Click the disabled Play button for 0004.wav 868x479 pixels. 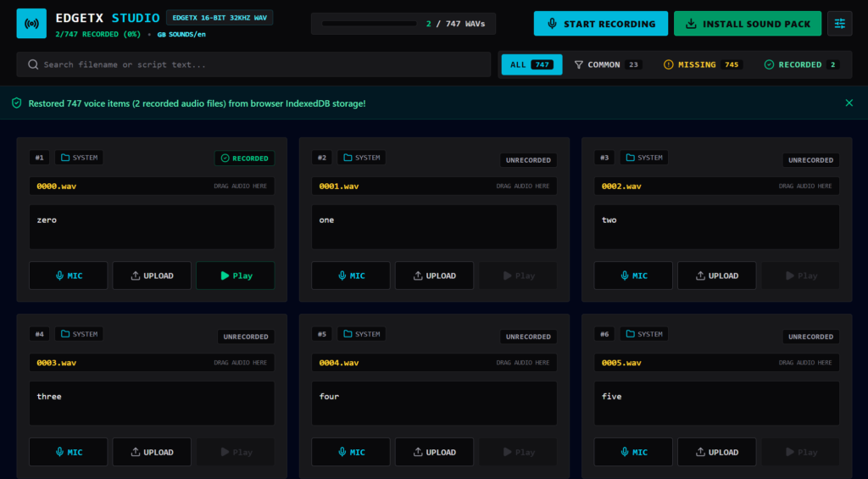[x=518, y=452]
